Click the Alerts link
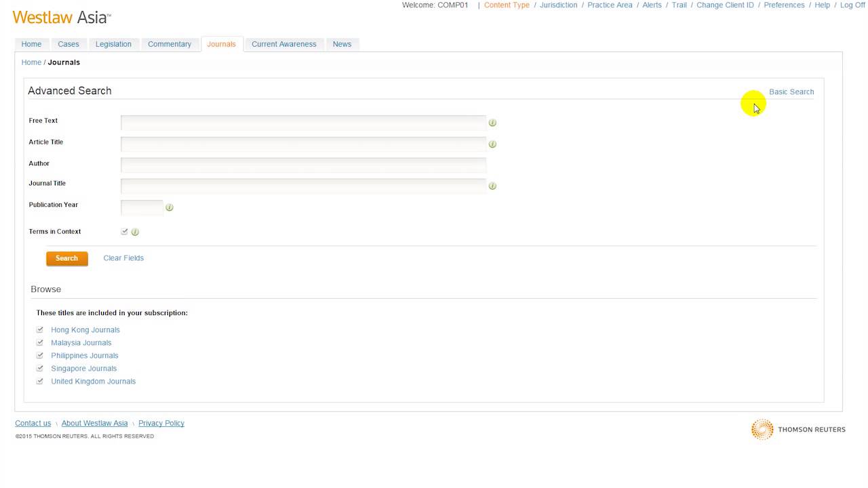 pyautogui.click(x=652, y=5)
